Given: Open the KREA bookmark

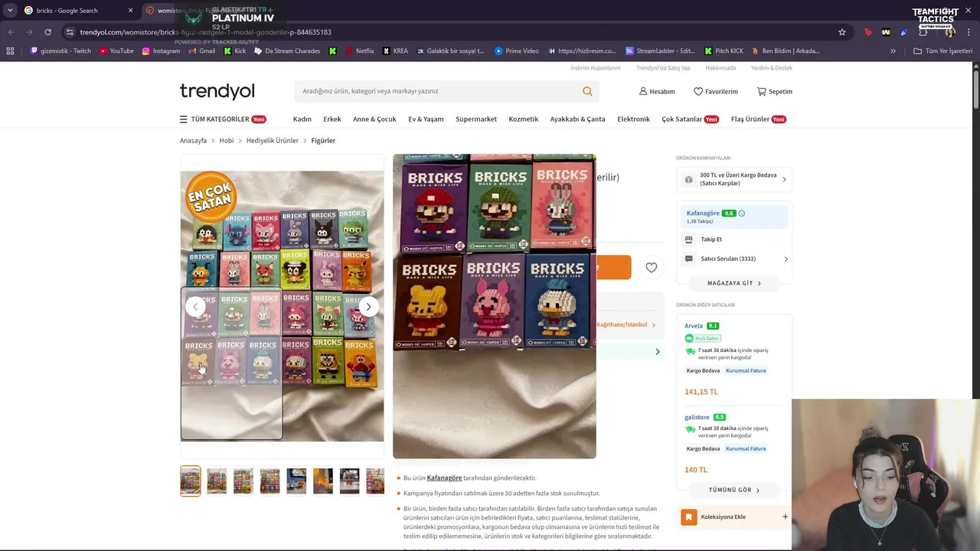Looking at the screenshot, I should (x=395, y=51).
